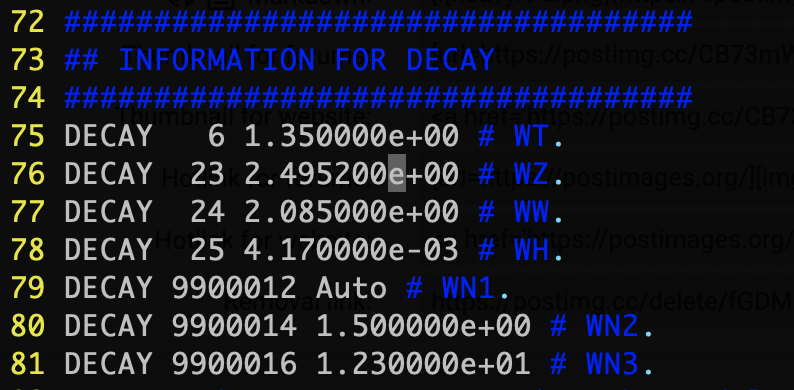Click particle ID 24 on line 77
The image size is (794, 390).
click(208, 211)
